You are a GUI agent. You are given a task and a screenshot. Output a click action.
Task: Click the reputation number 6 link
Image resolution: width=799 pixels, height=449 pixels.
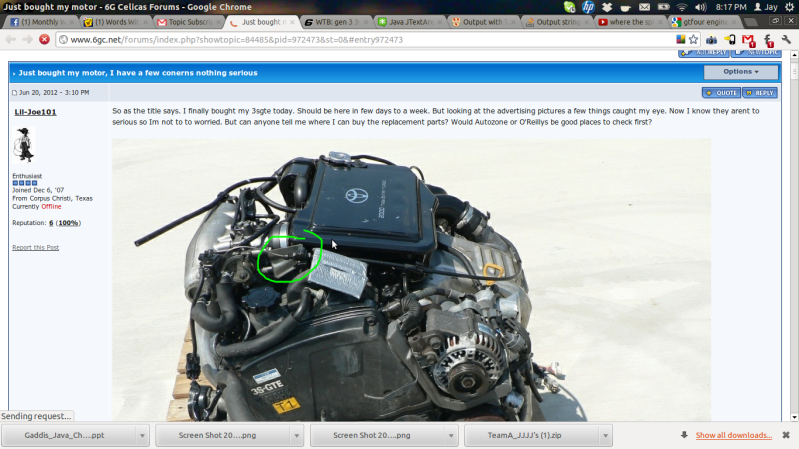tap(51, 223)
